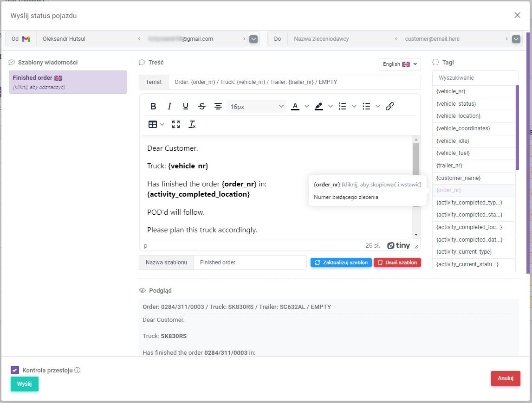
Task: Insert the {customer_name} tag
Action: click(x=474, y=178)
